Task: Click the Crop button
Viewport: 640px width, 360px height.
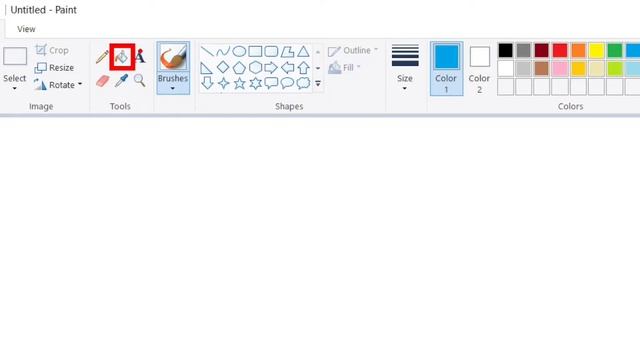Action: pyautogui.click(x=52, y=50)
